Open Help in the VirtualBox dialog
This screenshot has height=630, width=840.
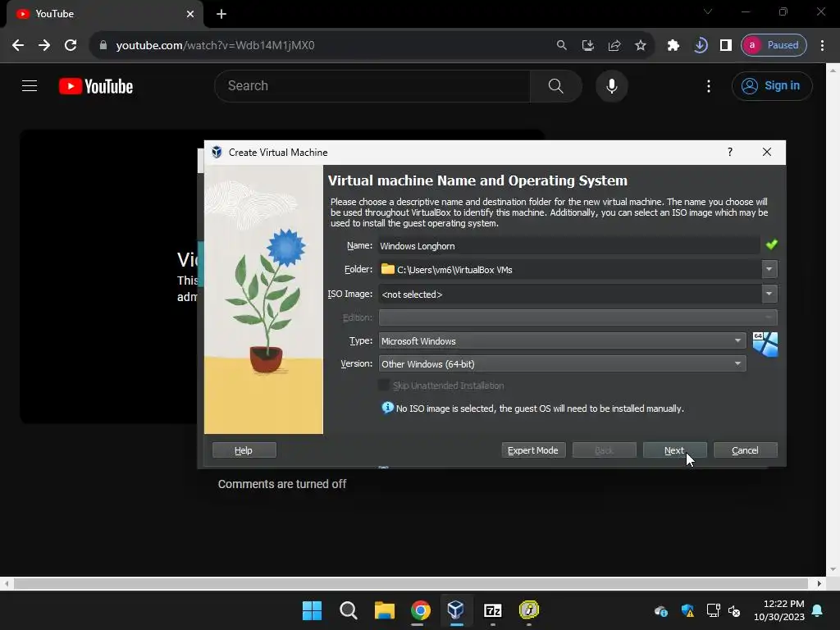click(244, 450)
